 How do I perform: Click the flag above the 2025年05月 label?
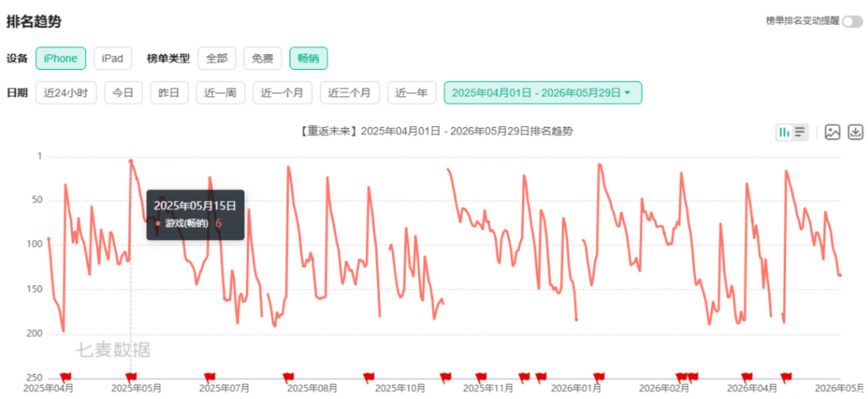131,377
